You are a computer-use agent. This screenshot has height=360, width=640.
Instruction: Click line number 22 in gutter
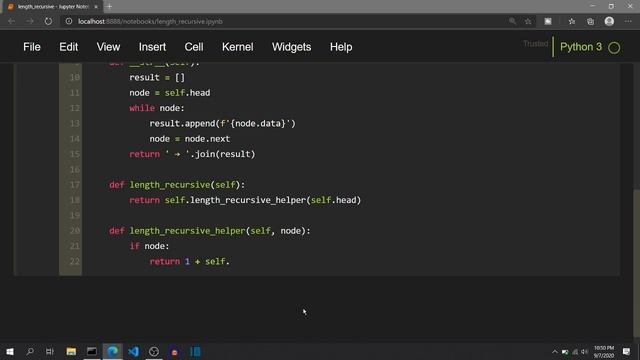coord(75,262)
